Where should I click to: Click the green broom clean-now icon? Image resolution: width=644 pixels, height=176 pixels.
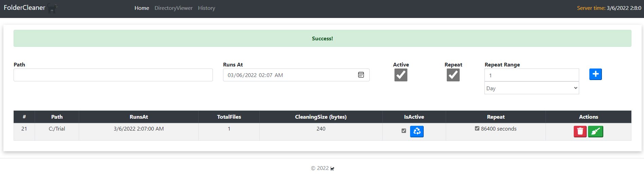tap(595, 131)
